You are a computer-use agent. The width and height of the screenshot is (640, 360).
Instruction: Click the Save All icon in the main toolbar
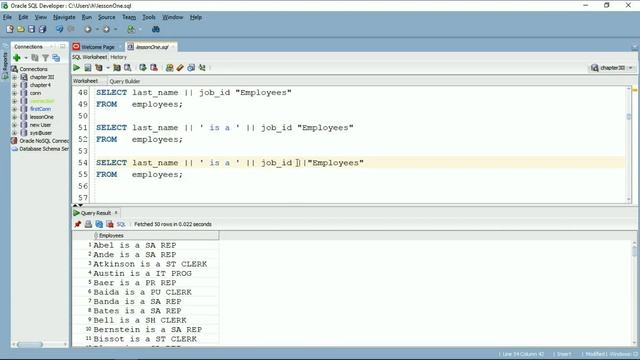pyautogui.click(x=42, y=29)
